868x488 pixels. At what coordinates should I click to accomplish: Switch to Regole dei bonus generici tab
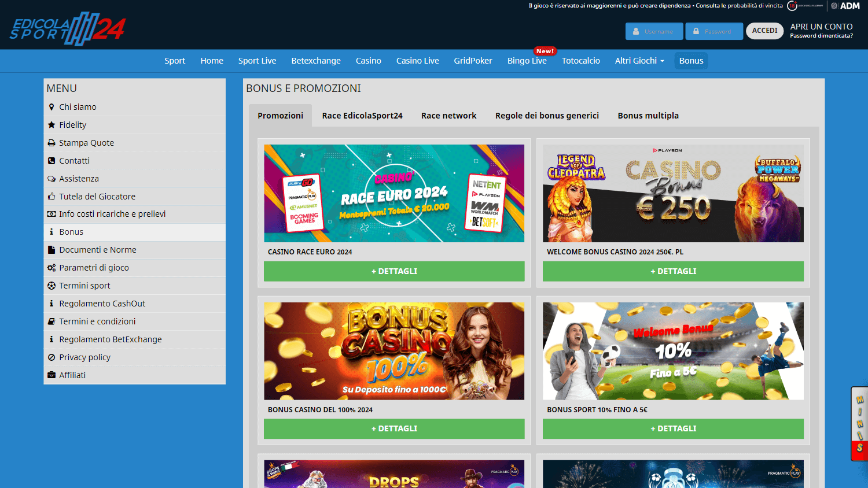(547, 116)
